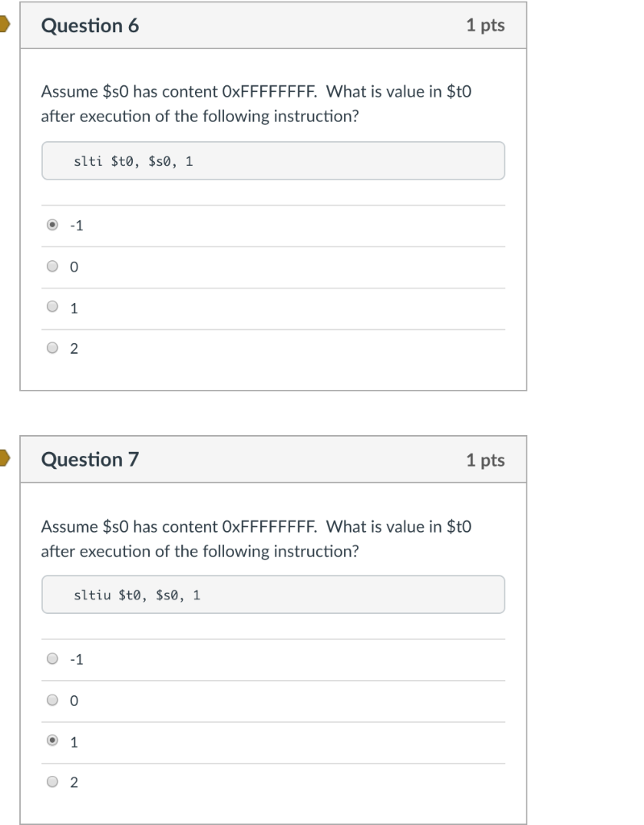Click the yellow flag icon beside Question 6
644x825 pixels.
pos(5,24)
